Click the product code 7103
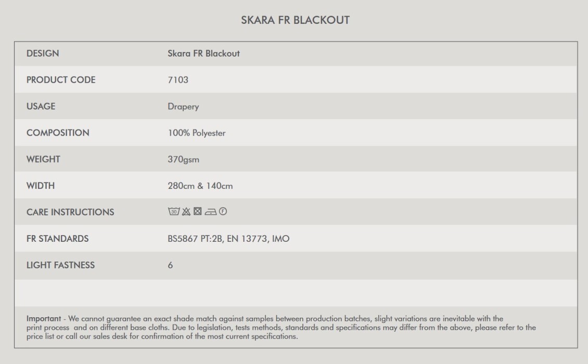588x364 pixels. (178, 80)
